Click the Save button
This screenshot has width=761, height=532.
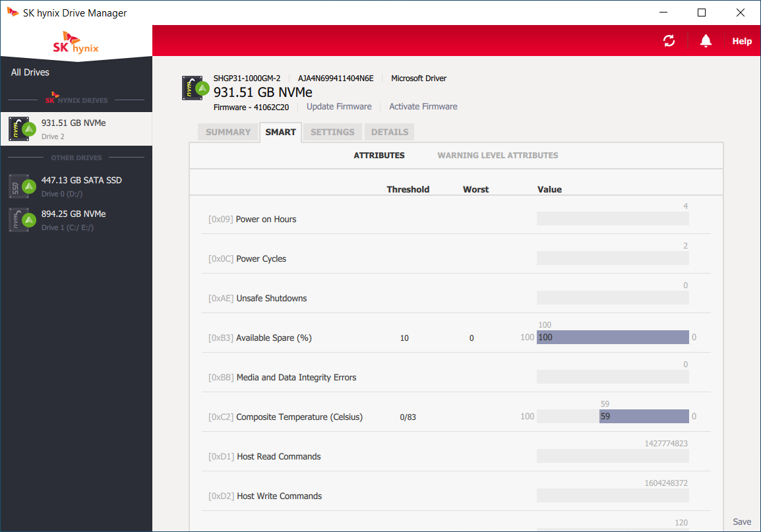tap(742, 522)
